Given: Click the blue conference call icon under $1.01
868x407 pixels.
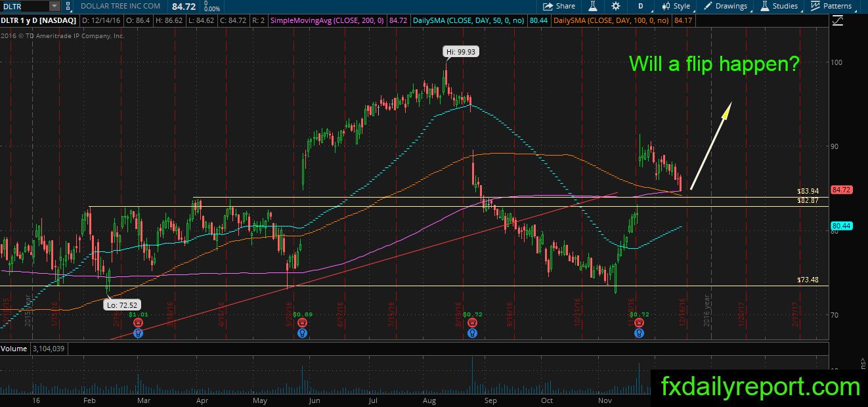Looking at the screenshot, I should pyautogui.click(x=138, y=333).
